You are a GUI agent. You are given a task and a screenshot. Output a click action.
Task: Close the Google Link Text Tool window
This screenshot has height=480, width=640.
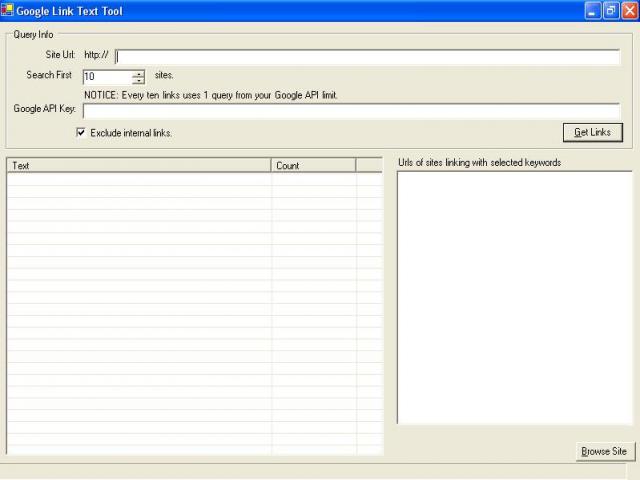click(x=630, y=11)
